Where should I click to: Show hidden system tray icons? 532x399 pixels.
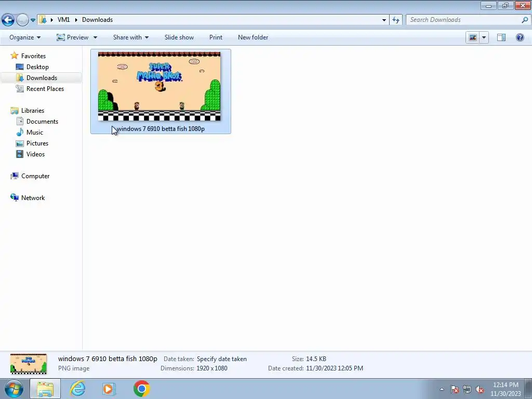(x=442, y=389)
